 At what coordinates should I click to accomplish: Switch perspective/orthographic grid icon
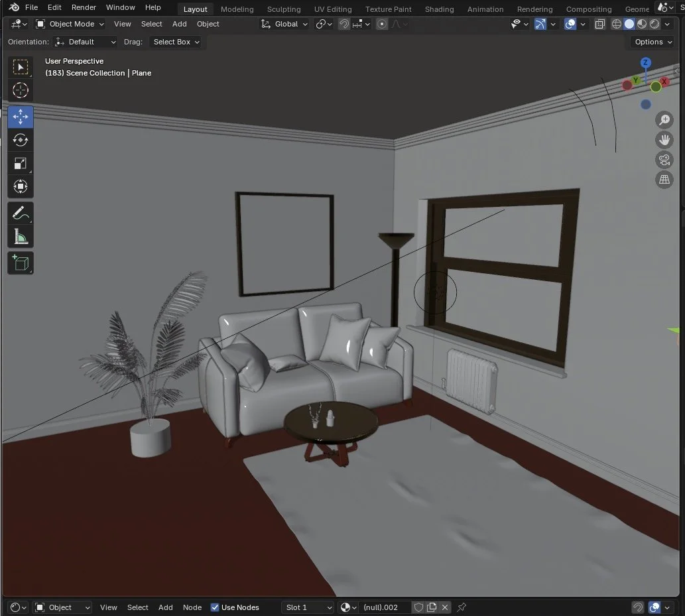tap(664, 180)
